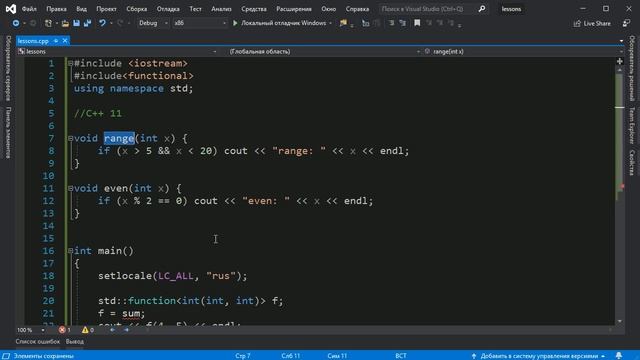Open the Правка menu

point(56,9)
